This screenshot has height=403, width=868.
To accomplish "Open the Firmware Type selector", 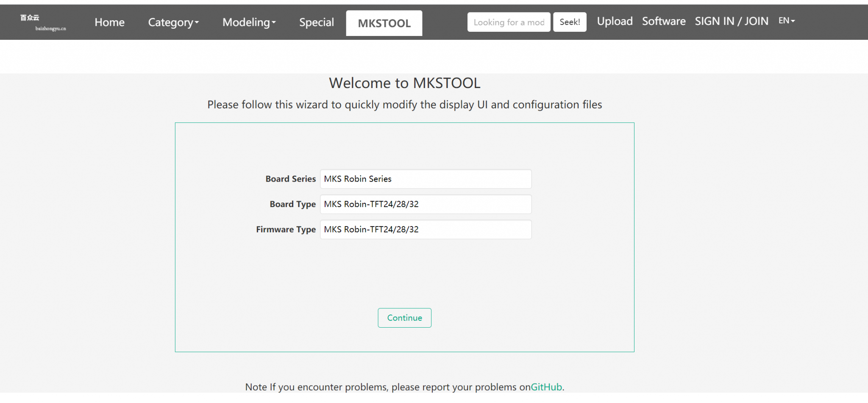I will coord(426,229).
